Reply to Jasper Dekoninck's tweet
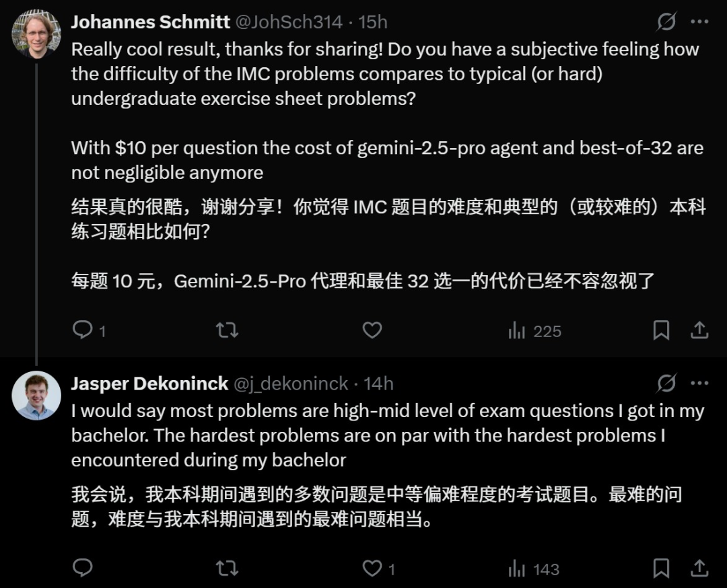This screenshot has width=727, height=588. tap(82, 568)
